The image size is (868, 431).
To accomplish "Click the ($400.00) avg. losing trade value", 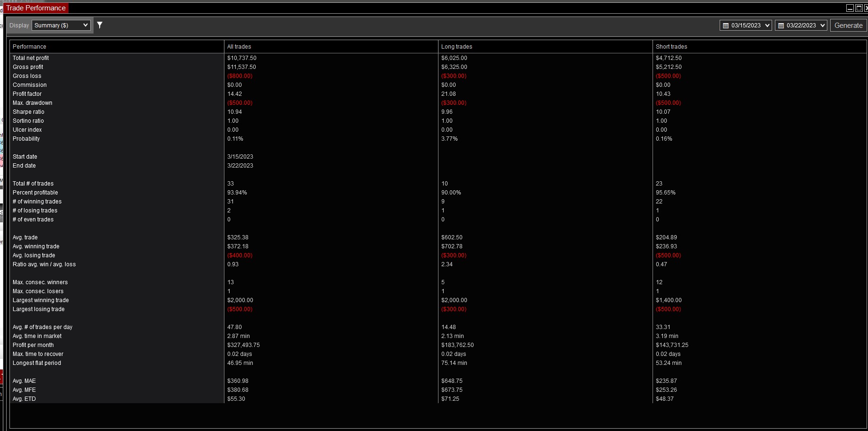I will 240,255.
